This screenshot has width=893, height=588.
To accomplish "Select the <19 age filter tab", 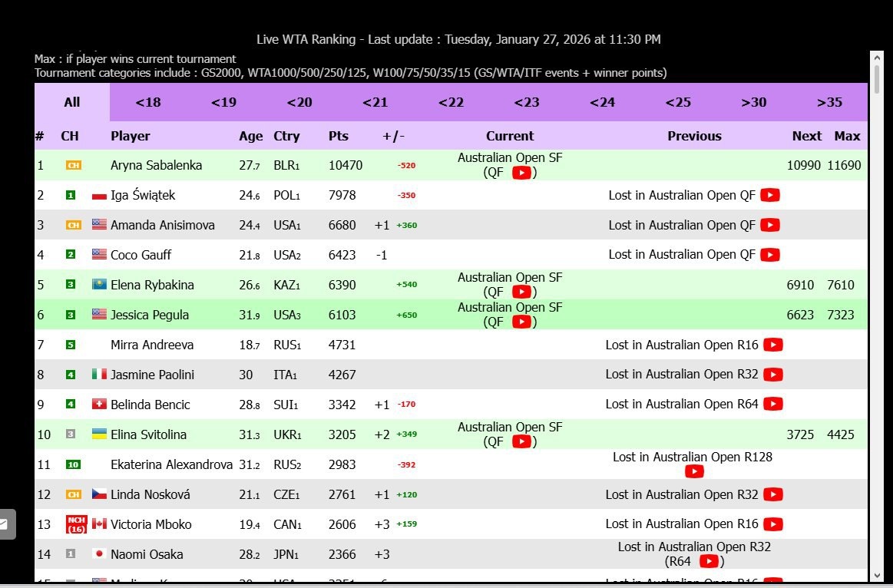I will [223, 102].
